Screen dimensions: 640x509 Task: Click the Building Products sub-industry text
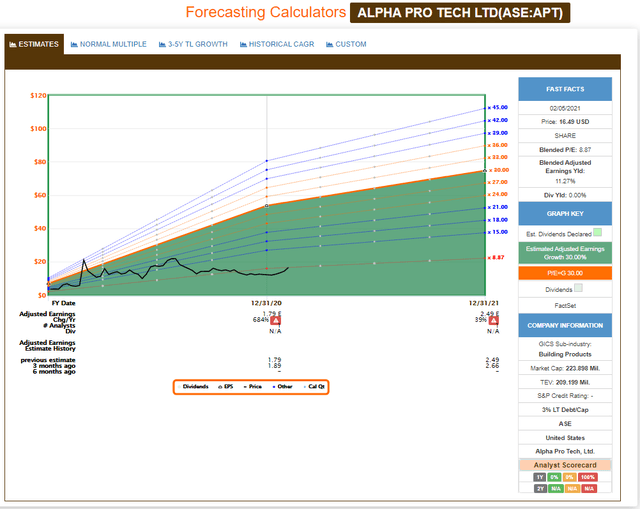565,354
